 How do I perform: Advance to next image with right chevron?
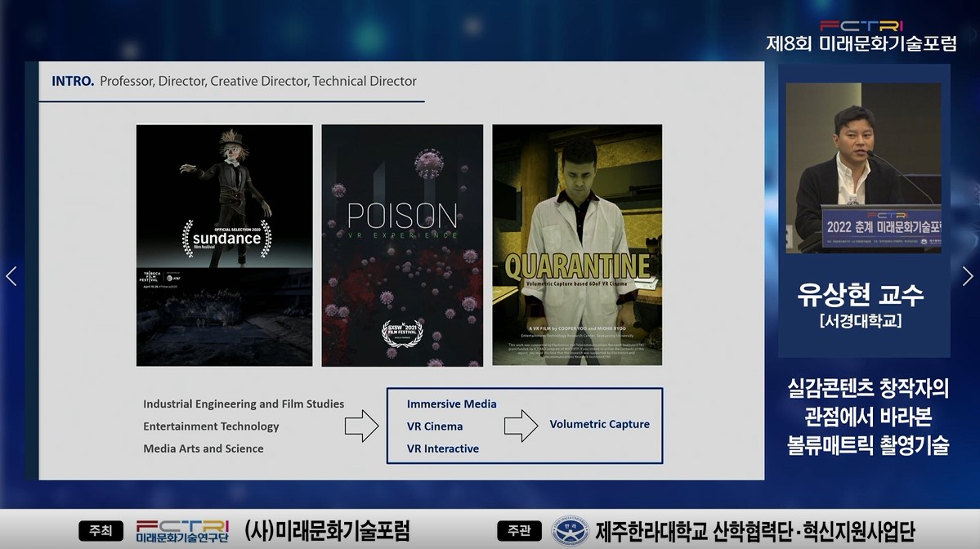point(968,276)
